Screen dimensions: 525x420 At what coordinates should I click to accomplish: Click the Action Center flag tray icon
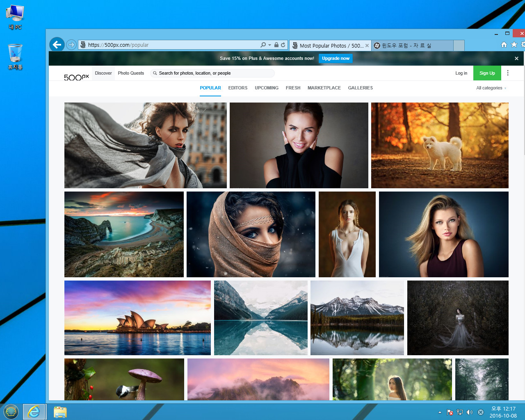(450, 412)
